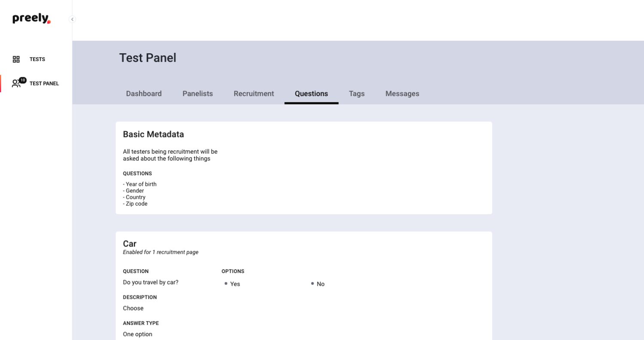Click the 'All testers being recruitment' description

[170, 155]
